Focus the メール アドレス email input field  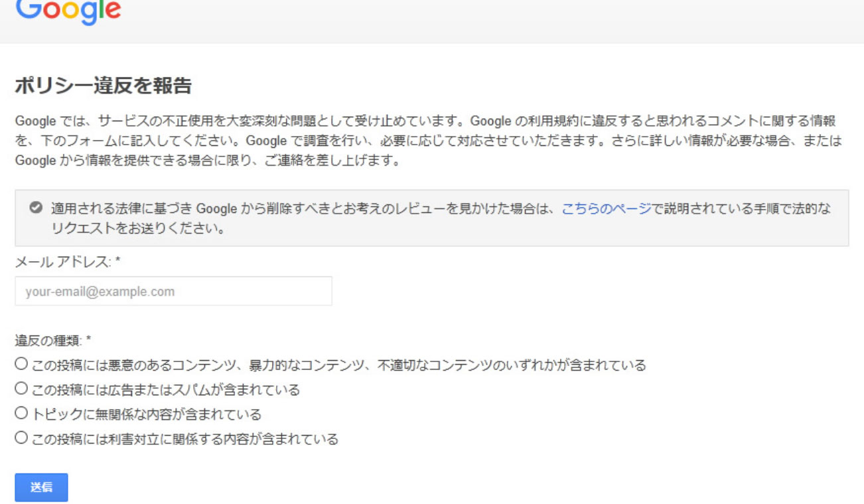173,291
